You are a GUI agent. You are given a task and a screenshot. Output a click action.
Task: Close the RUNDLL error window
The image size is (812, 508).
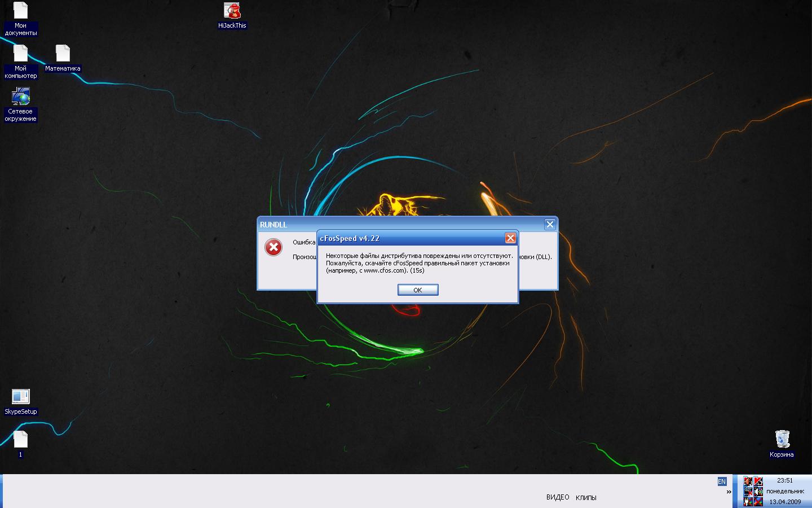(550, 224)
